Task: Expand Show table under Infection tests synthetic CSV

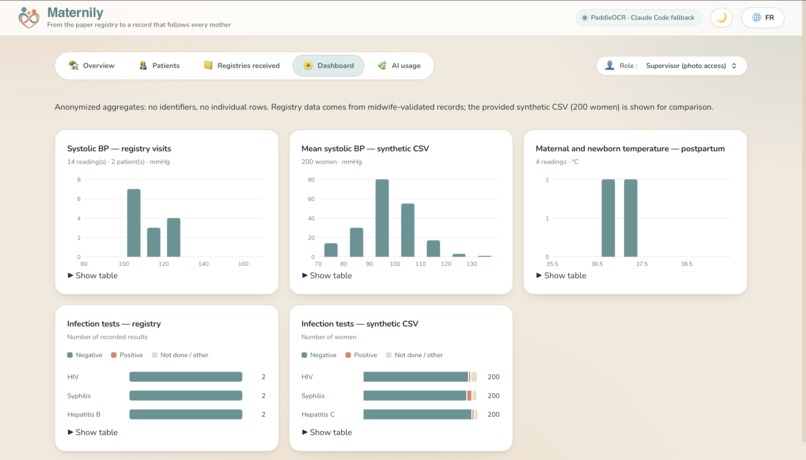Action: (x=327, y=432)
